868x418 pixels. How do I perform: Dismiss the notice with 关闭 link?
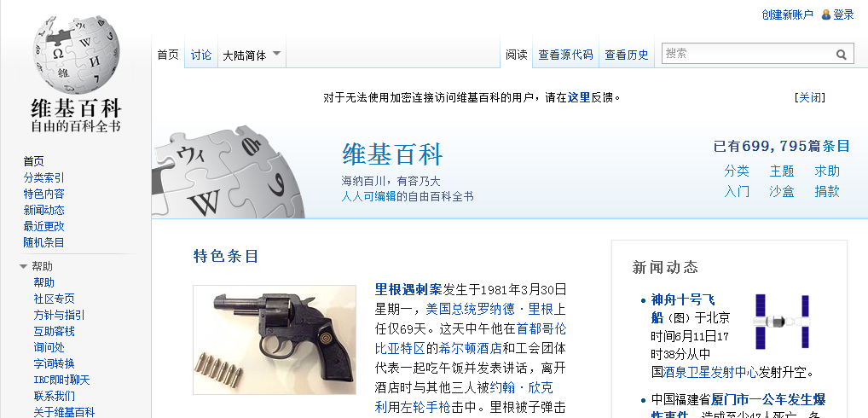coord(809,97)
